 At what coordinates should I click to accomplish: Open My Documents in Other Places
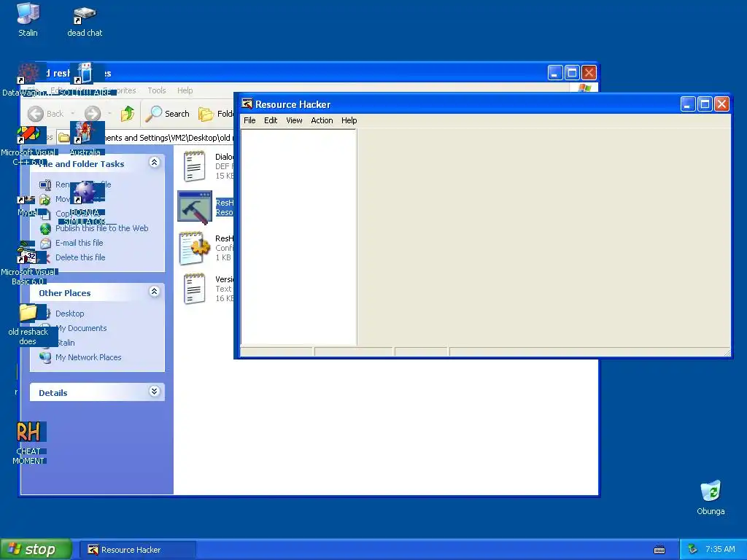[x=81, y=328]
